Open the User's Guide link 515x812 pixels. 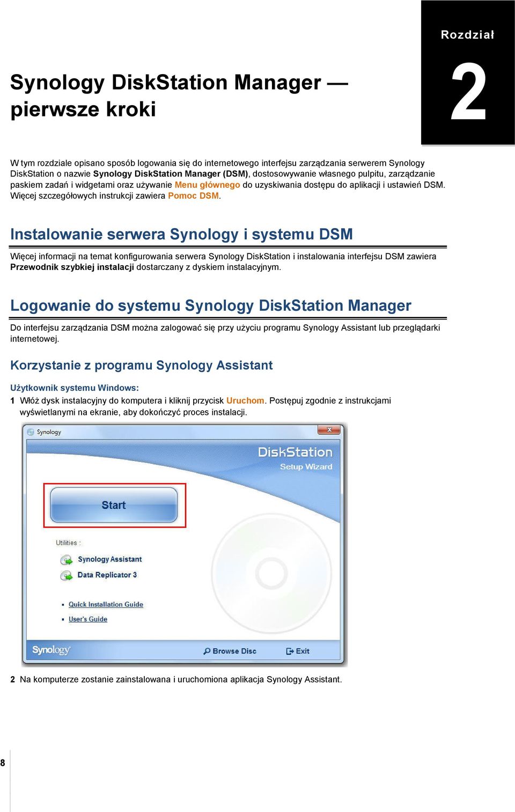[88, 619]
